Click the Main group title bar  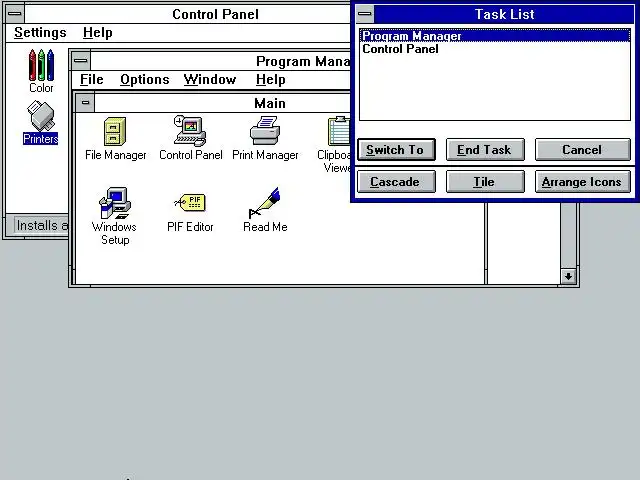point(222,103)
